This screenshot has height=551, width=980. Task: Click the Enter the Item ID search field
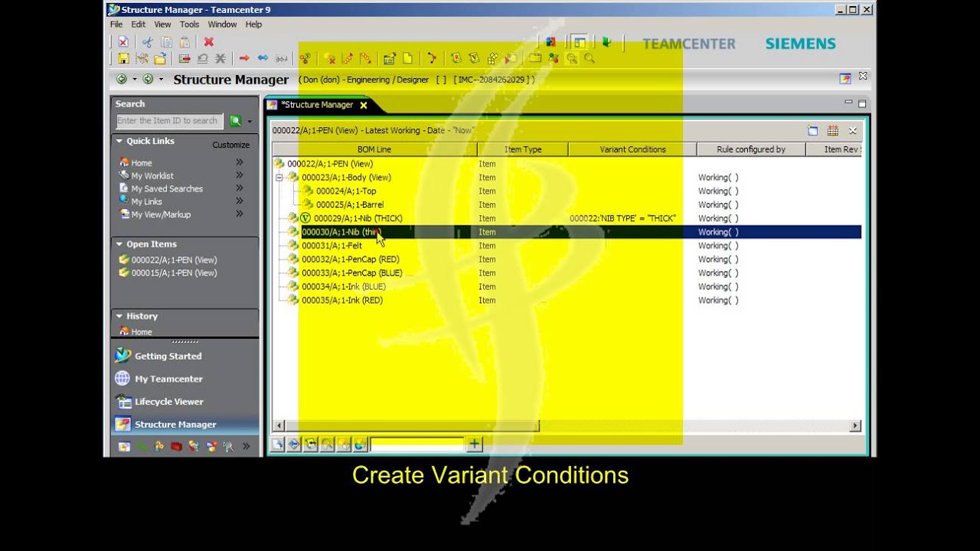169,121
